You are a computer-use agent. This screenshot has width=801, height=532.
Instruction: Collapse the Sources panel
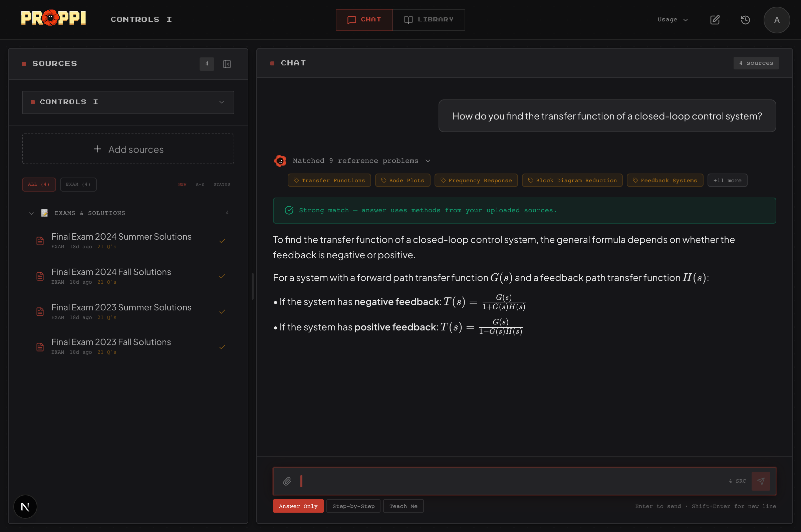[x=227, y=64]
